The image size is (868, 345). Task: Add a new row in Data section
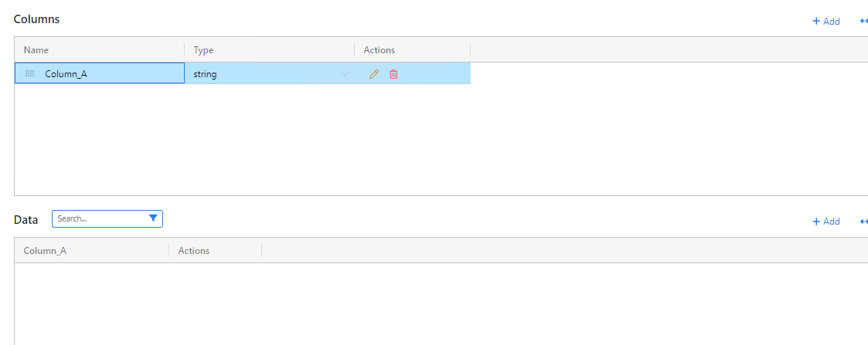click(825, 222)
